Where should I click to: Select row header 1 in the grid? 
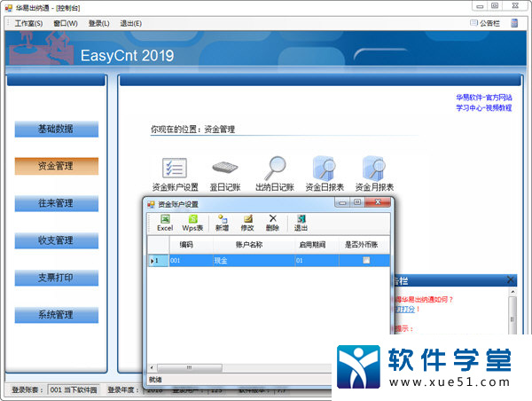click(x=158, y=261)
